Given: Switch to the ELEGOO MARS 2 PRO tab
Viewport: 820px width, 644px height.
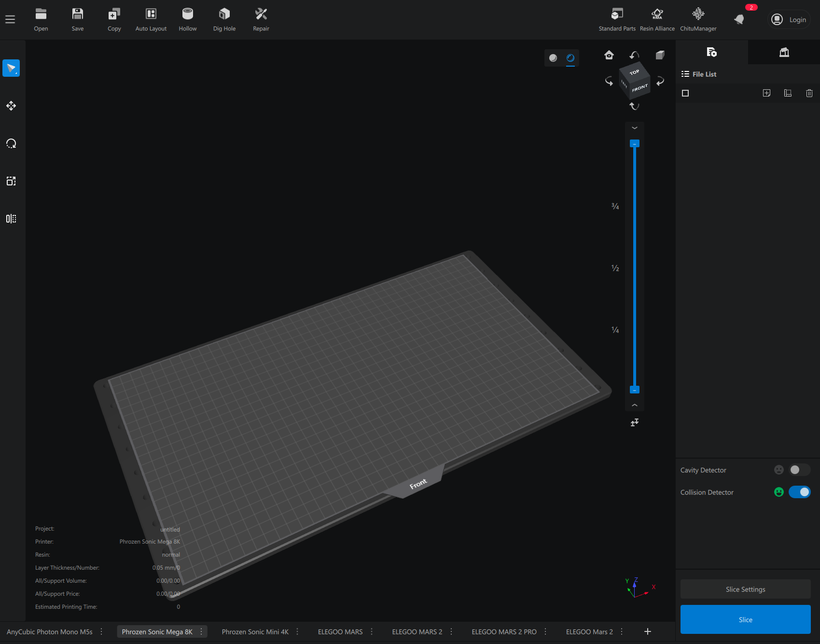Looking at the screenshot, I should pos(504,631).
